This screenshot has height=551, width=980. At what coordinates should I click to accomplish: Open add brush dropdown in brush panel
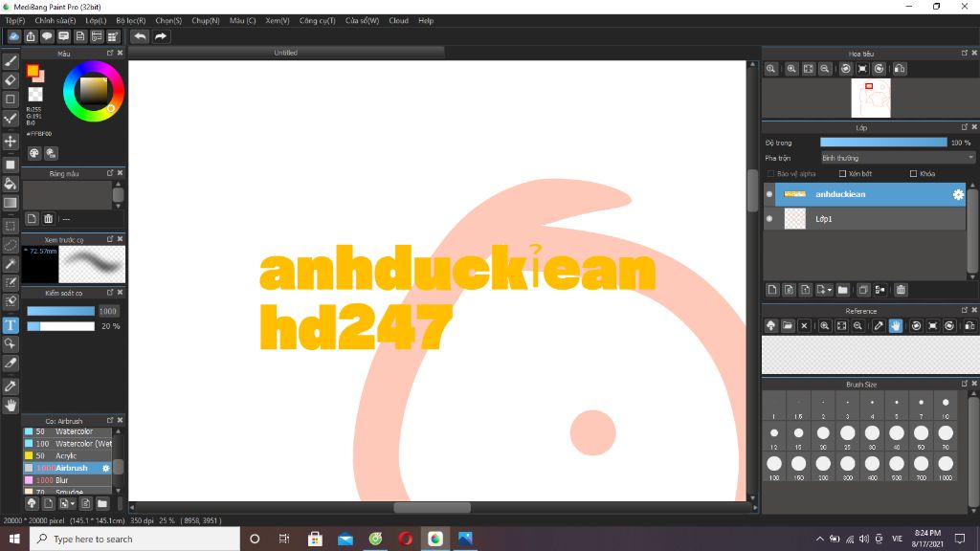point(73,503)
